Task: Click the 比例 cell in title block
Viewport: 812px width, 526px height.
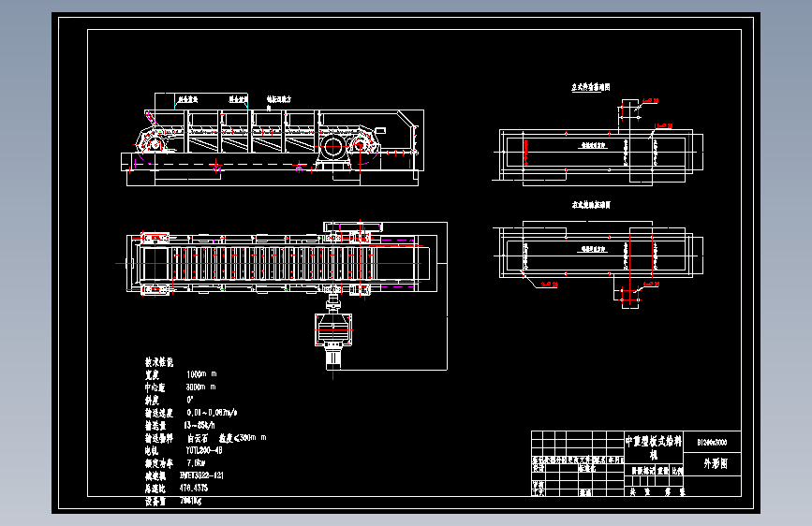Action: 677,471
